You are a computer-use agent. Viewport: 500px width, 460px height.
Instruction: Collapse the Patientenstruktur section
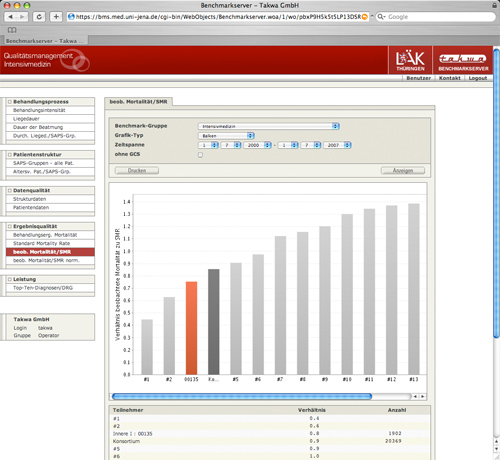tap(10, 155)
